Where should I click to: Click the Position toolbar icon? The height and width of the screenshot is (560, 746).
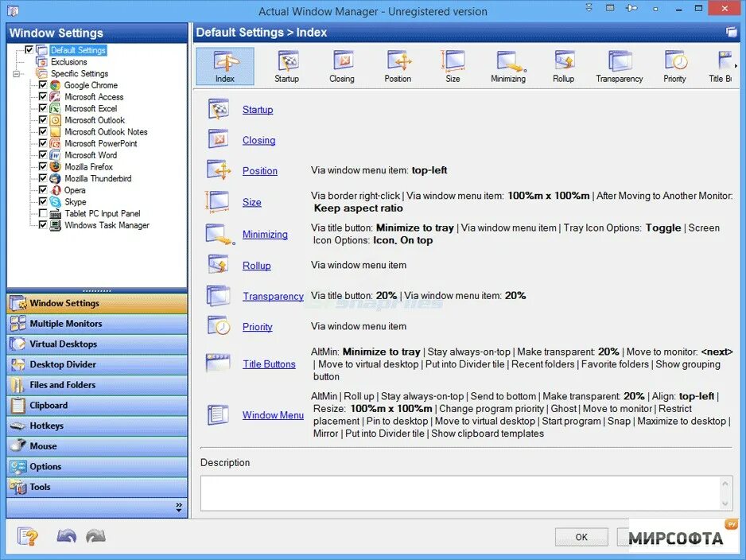point(398,64)
